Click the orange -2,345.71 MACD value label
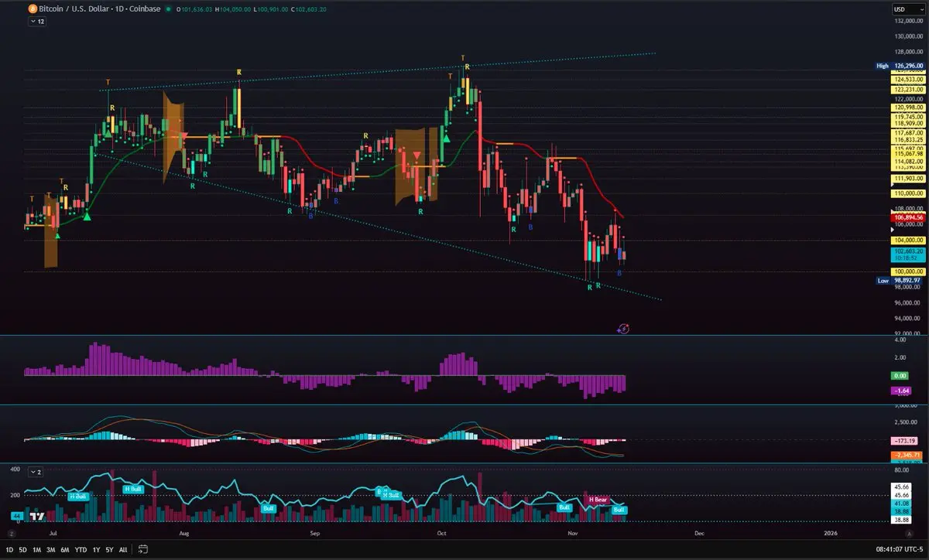Screen dimensions: 929x560 (907, 454)
